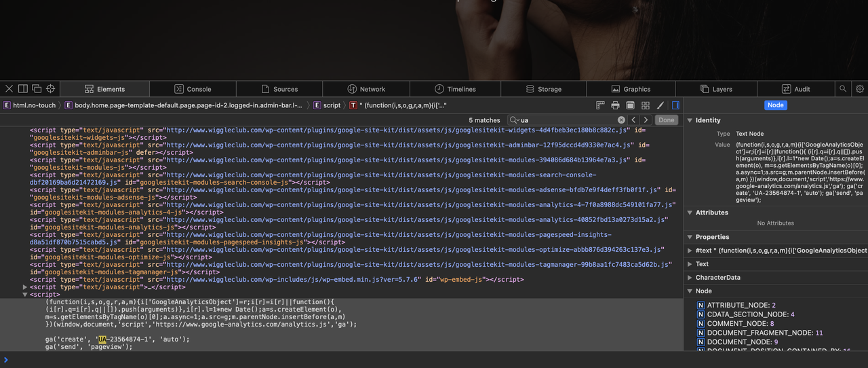This screenshot has width=868, height=368.
Task: Click the magnifier dropdown in the search field
Action: click(x=515, y=120)
